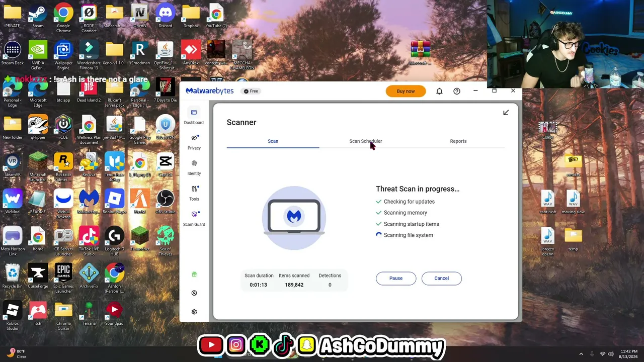Select the Dropbox folder on desktop
This screenshot has height=362, width=644.
(191, 17)
